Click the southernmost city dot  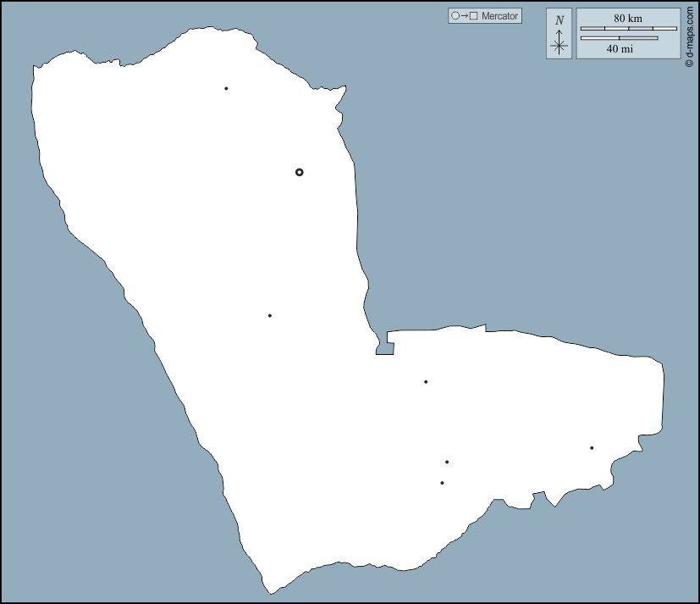click(x=442, y=483)
